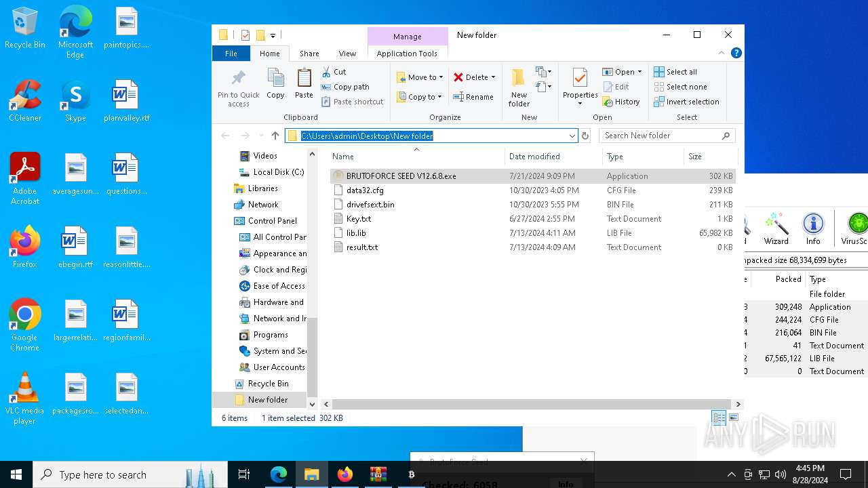Click the Manage contextual tab
Screen dimensions: 868x488
click(x=407, y=37)
